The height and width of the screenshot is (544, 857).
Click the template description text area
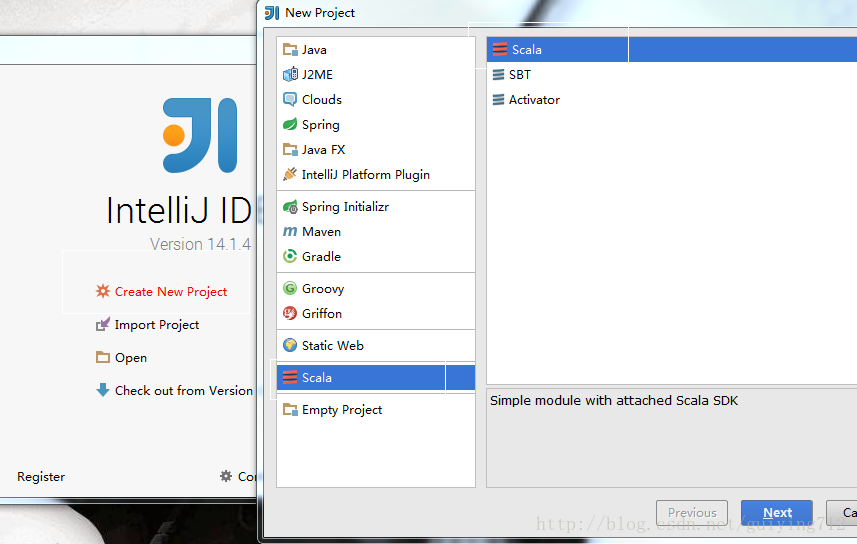(x=672, y=438)
